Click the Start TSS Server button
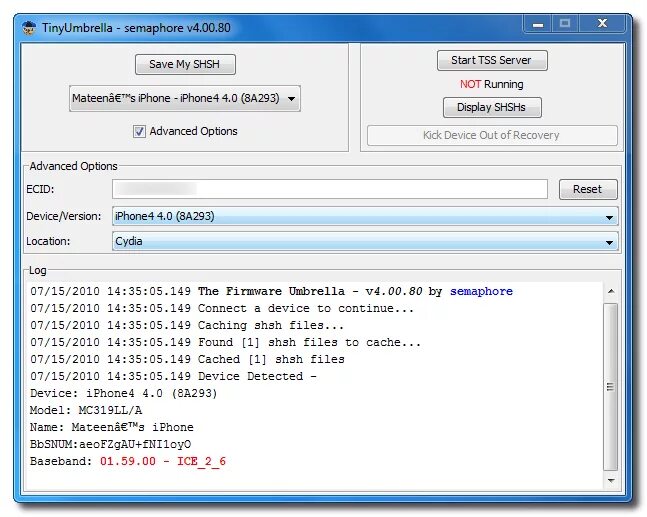The height and width of the screenshot is (517, 647). [492, 60]
